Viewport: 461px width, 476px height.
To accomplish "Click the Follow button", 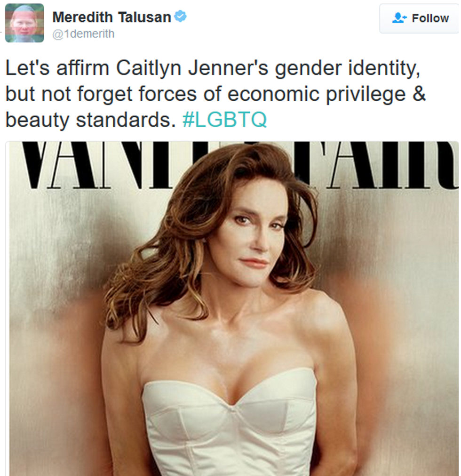I will click(420, 18).
